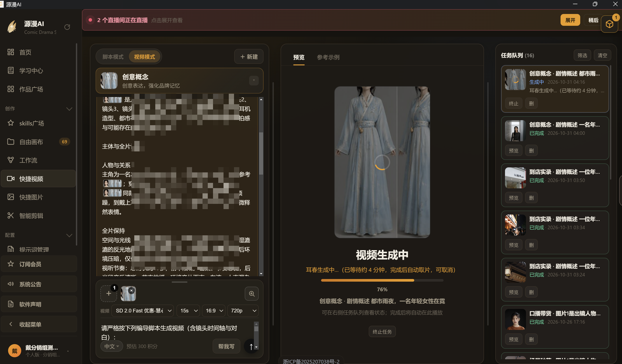The width and height of the screenshot is (622, 364).
Task: Open the cube icon with badge 1
Action: [609, 24]
